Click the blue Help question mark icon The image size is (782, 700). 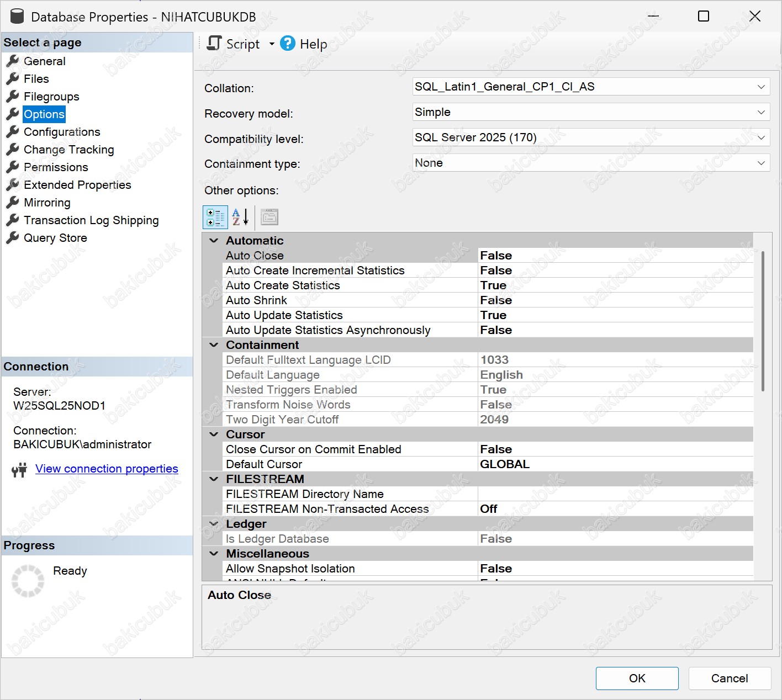(288, 44)
